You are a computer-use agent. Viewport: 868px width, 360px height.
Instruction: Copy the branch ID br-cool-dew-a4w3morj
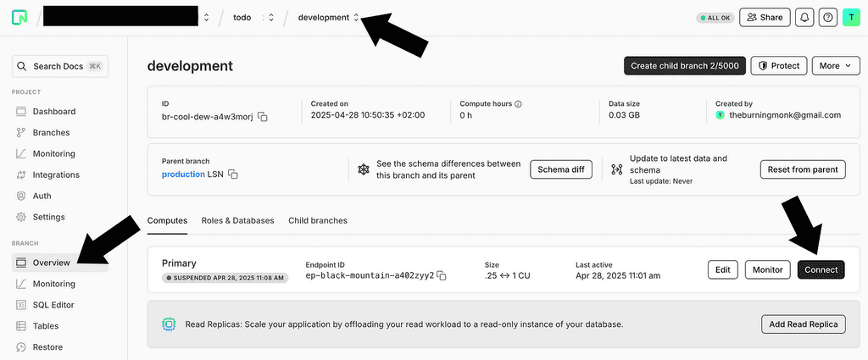(x=263, y=116)
